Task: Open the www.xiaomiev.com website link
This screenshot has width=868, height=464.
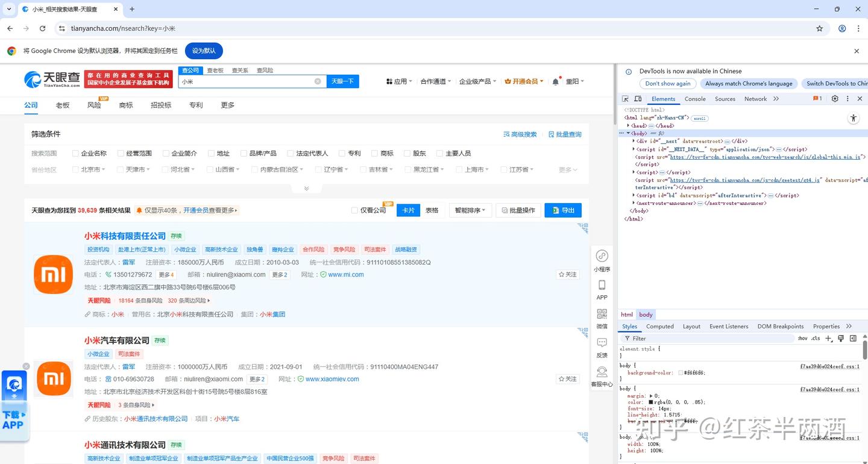Action: [332, 379]
